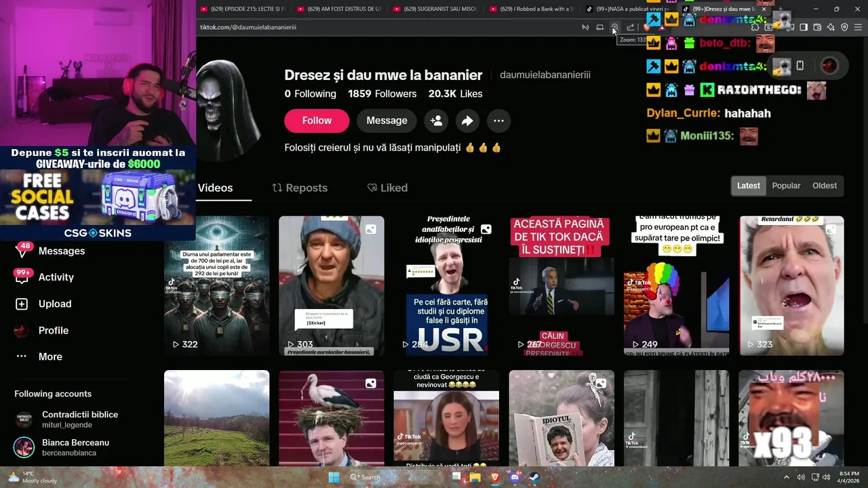Expand More options in sidebar
Image resolution: width=868 pixels, height=488 pixels.
(50, 357)
